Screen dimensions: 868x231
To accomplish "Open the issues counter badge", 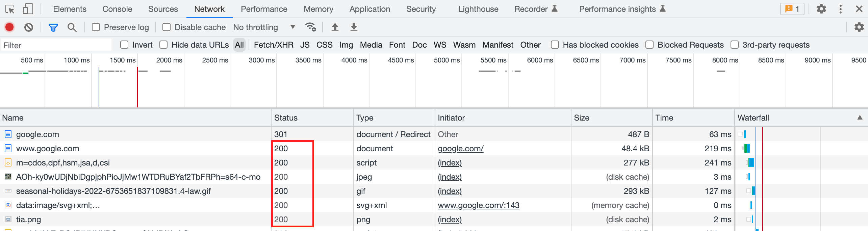I will (792, 9).
